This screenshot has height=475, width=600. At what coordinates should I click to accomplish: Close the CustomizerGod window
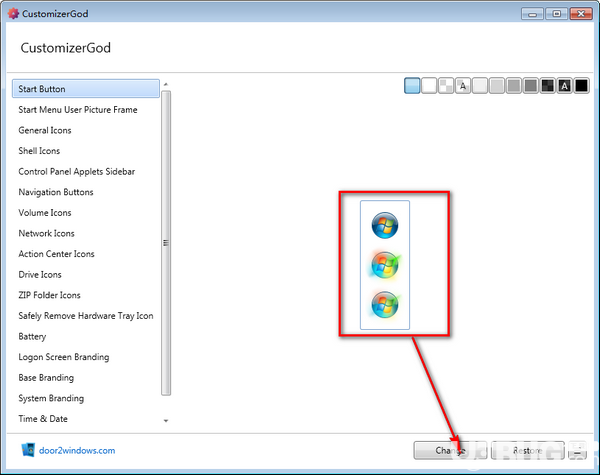(581, 14)
